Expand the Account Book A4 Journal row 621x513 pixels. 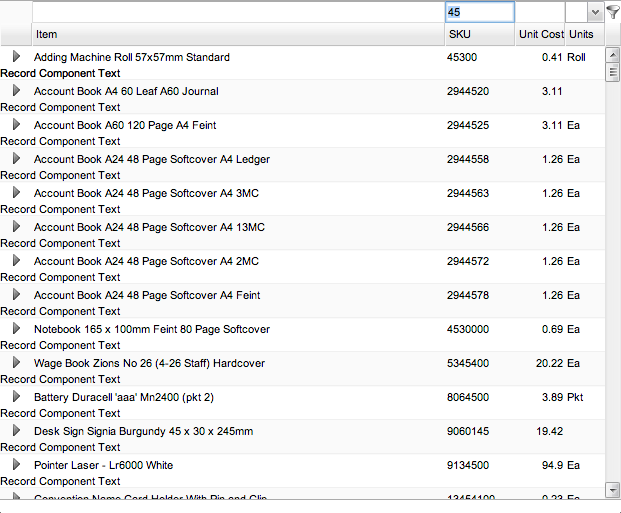[x=16, y=91]
